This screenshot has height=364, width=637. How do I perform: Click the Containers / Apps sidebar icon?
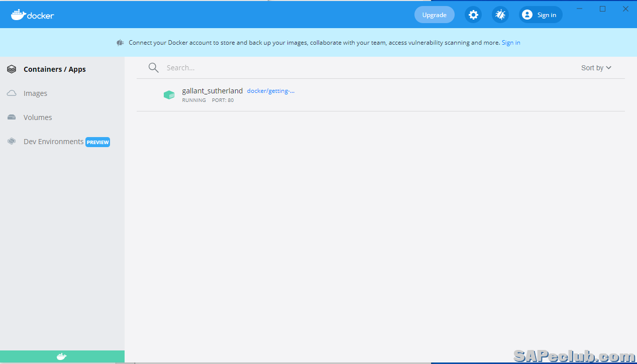[12, 69]
